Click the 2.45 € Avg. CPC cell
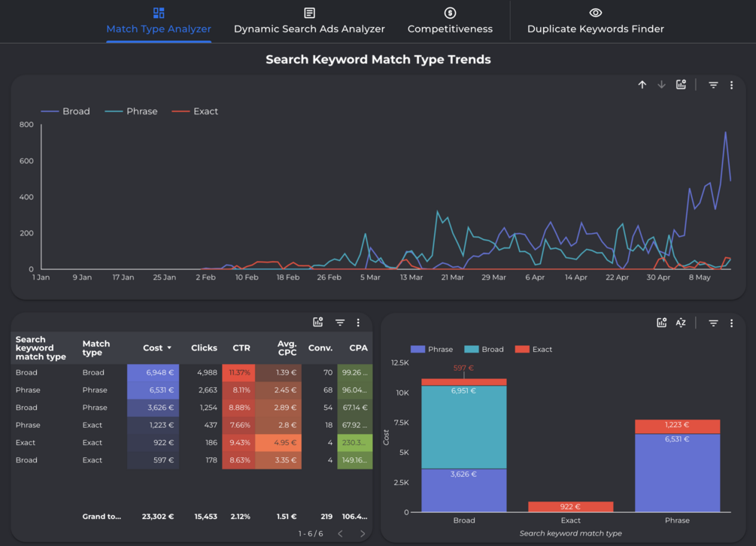 click(278, 390)
